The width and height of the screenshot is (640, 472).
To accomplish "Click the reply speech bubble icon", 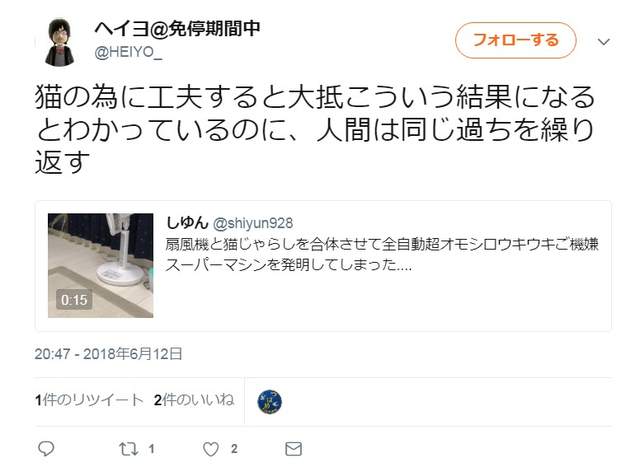I will click(x=46, y=449).
